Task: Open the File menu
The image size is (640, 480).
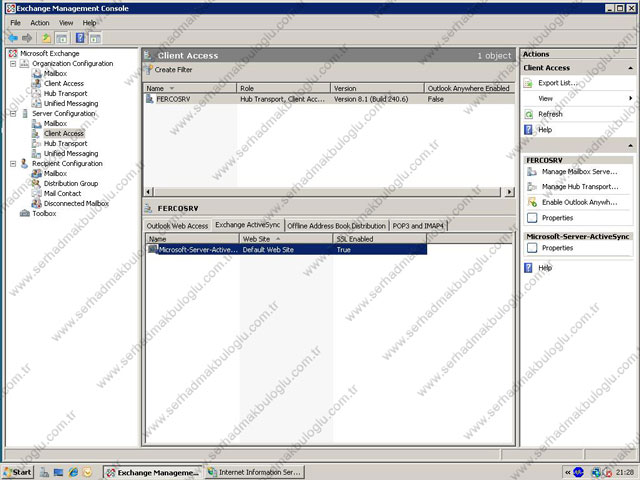Action: pyautogui.click(x=16, y=23)
